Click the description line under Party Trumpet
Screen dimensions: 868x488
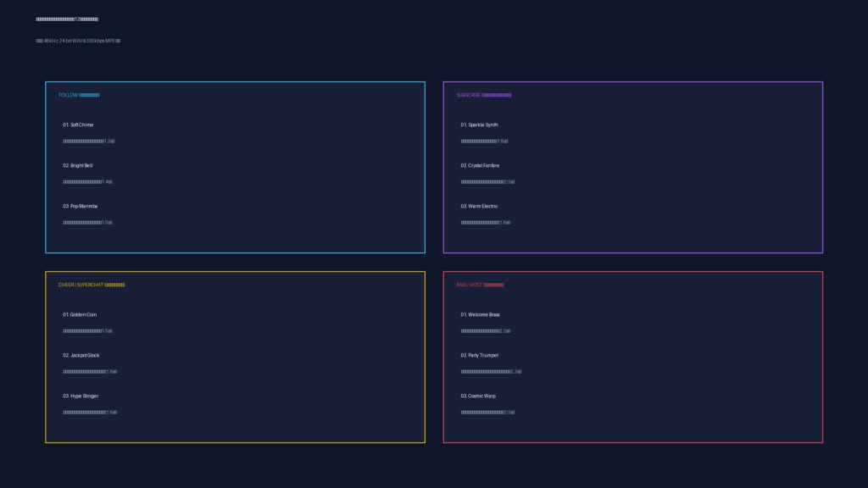tap(491, 372)
